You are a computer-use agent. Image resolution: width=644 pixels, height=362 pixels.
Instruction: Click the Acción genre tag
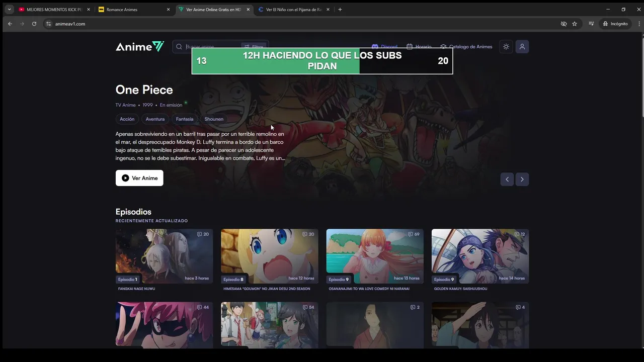pyautogui.click(x=127, y=119)
